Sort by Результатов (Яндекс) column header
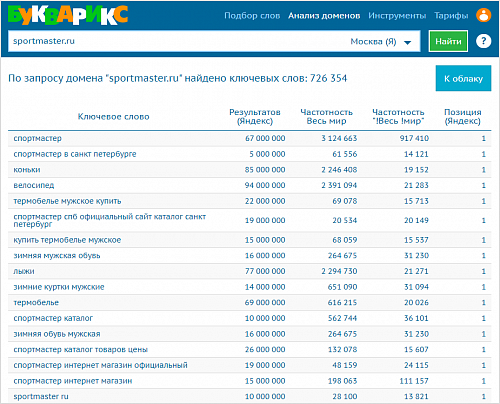Screen dimensions: 500x404 pos(255,117)
